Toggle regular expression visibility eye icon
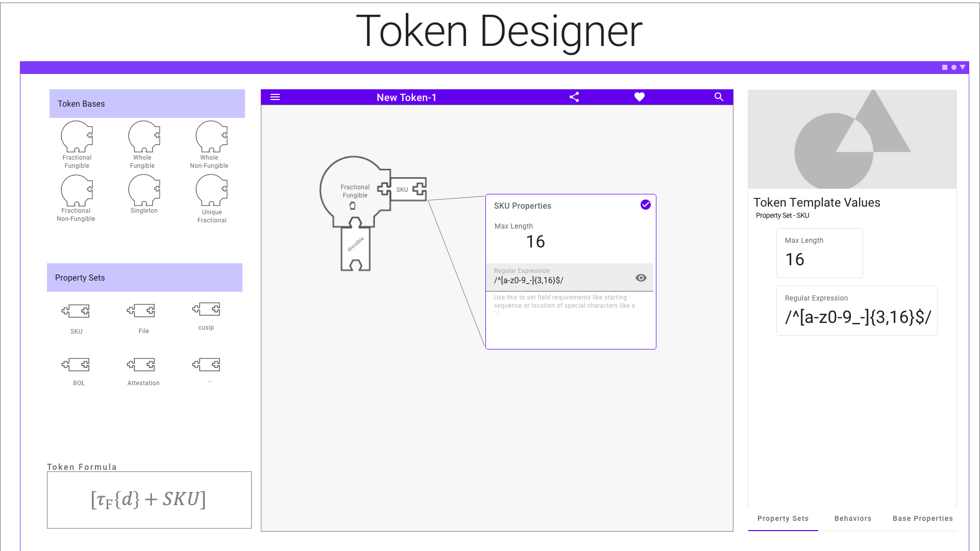 point(641,278)
